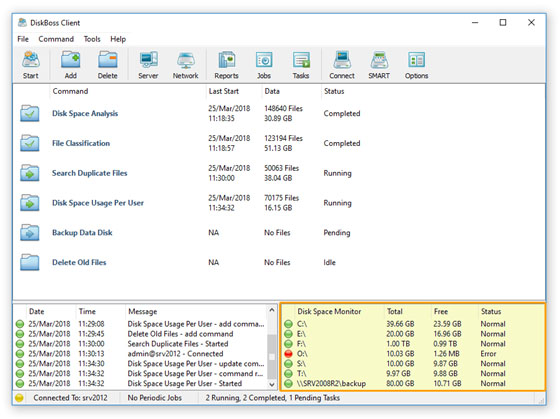Select the Search Duplicate Files command
This screenshot has height=419, width=560.
point(90,173)
